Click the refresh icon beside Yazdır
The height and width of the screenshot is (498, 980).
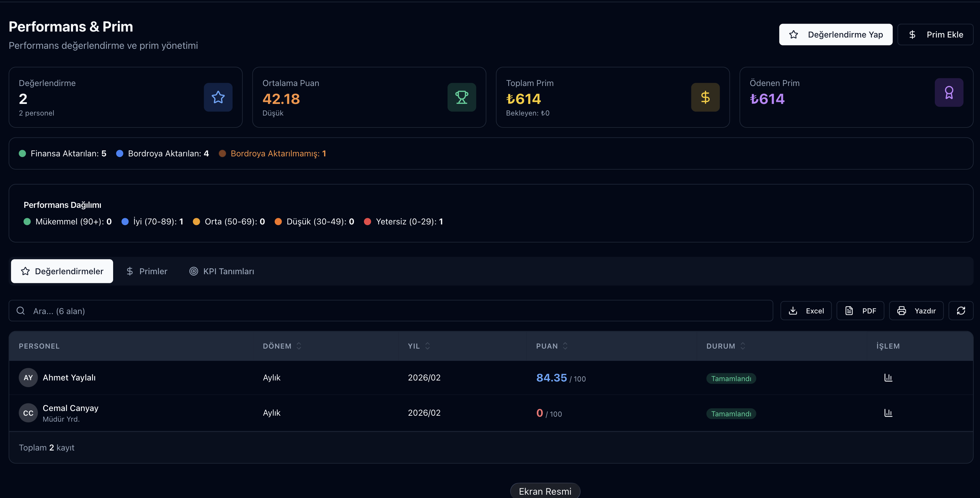961,311
